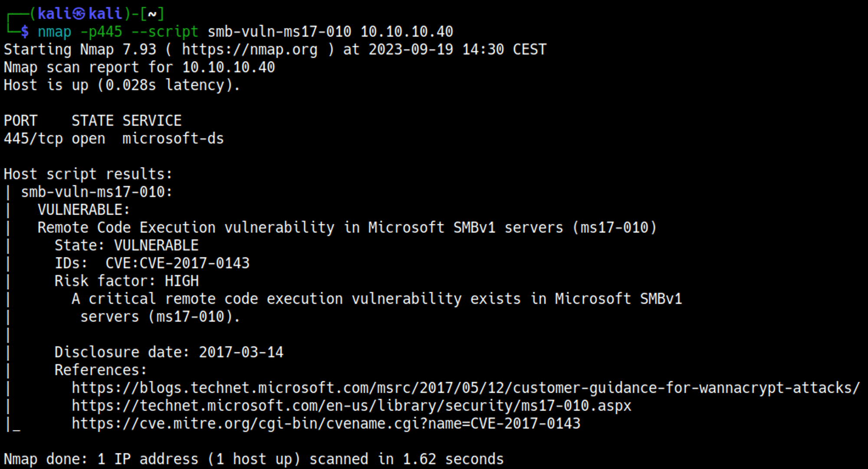Click the "Risk factor: HIGH" text

pyautogui.click(x=126, y=281)
